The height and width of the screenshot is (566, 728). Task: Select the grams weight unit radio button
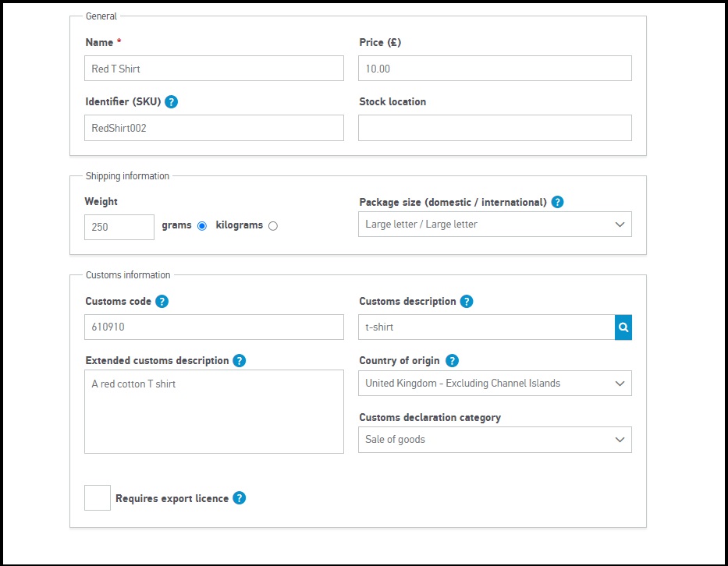tap(202, 226)
